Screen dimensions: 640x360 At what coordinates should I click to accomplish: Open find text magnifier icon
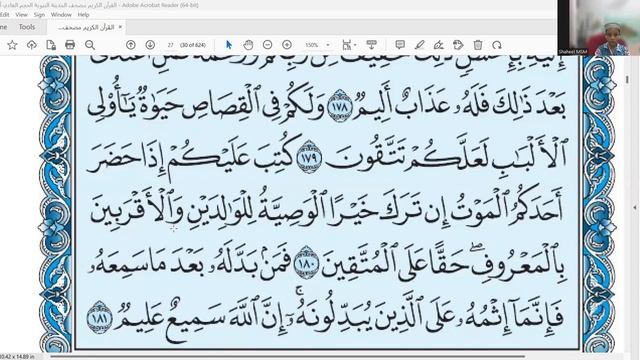[x=90, y=45]
